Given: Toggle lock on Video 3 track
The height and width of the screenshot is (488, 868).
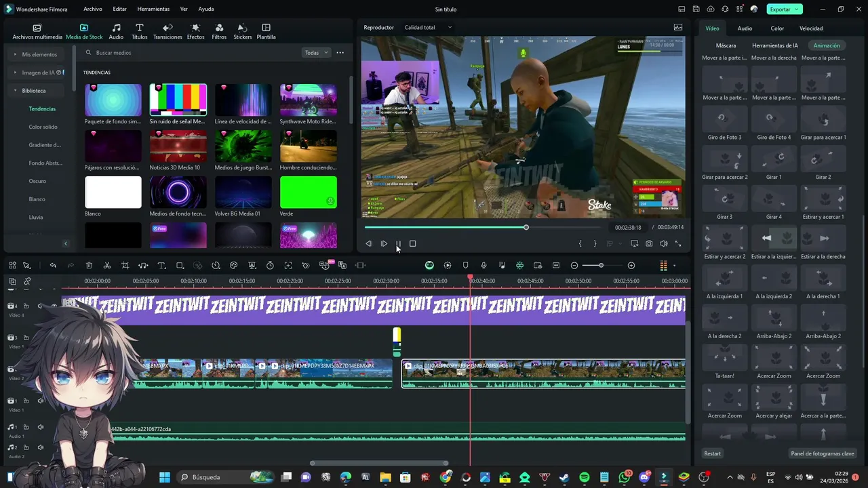Looking at the screenshot, I should coord(27,338).
